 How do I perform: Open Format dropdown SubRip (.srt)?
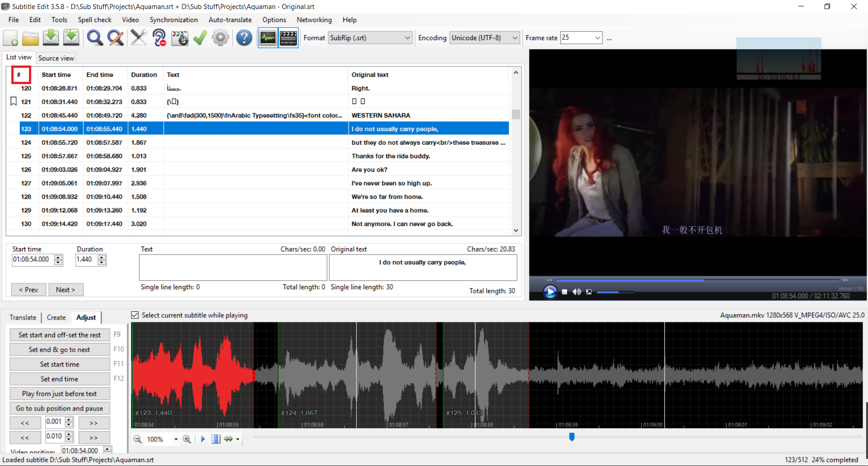370,38
